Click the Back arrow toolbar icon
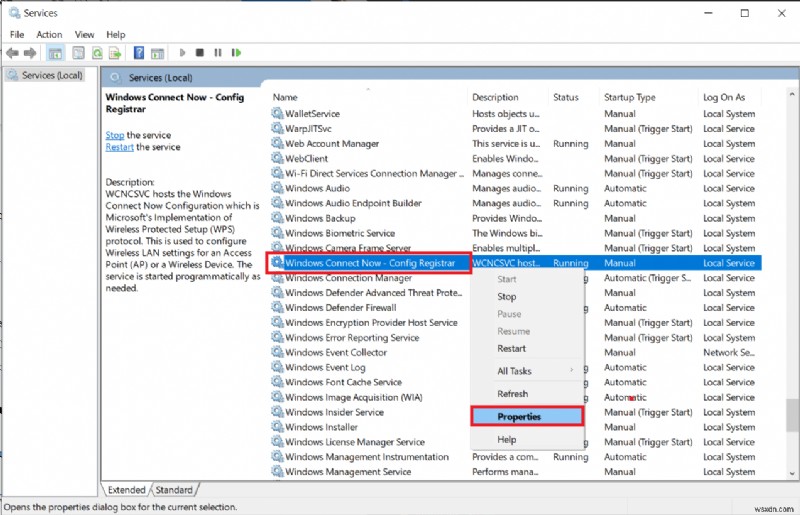Screen dimensions: 800x515 [x=12, y=53]
